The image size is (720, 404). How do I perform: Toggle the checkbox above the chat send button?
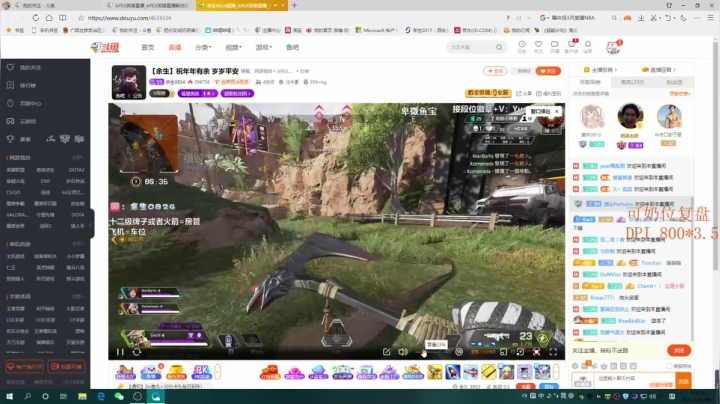coord(669,366)
